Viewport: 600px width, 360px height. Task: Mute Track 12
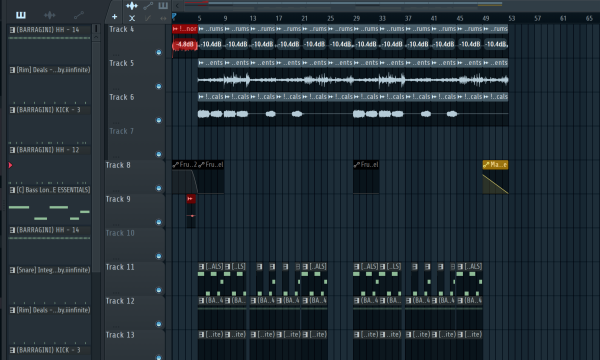click(159, 324)
